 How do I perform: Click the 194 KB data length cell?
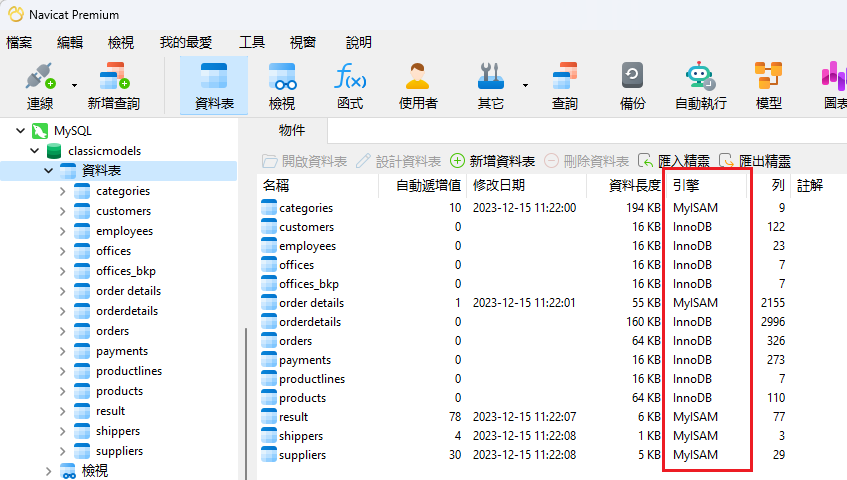coord(643,208)
